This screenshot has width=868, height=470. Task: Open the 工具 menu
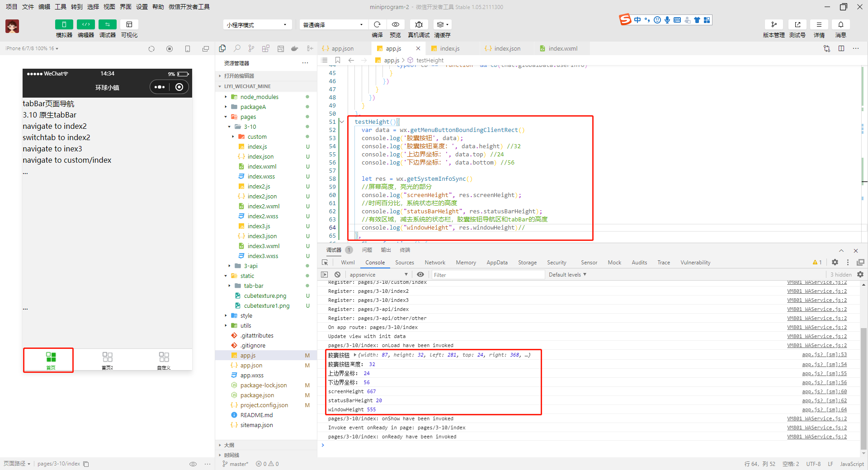[61, 7]
